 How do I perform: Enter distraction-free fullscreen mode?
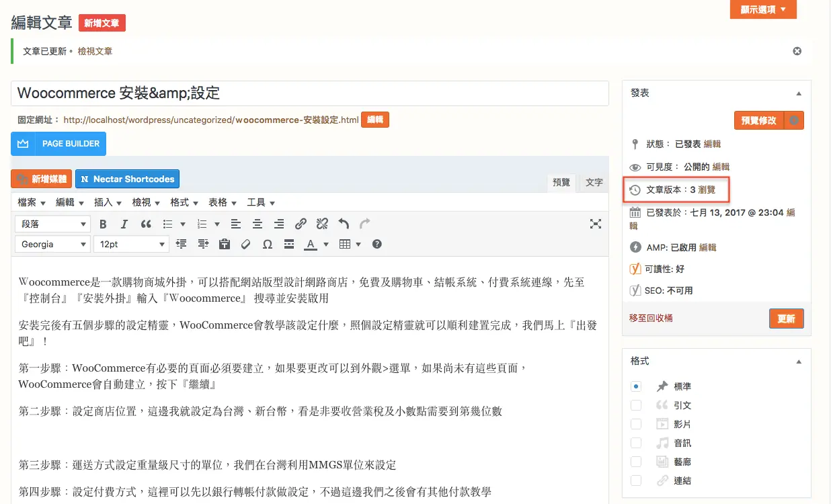595,224
